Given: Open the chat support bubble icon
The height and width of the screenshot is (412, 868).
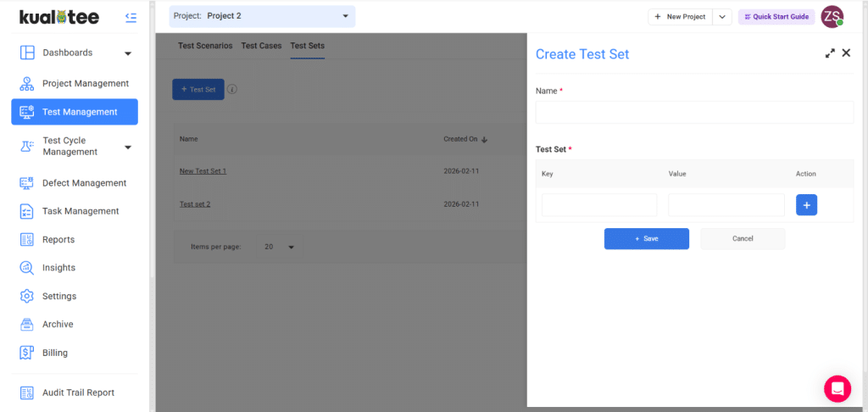Looking at the screenshot, I should tap(837, 388).
